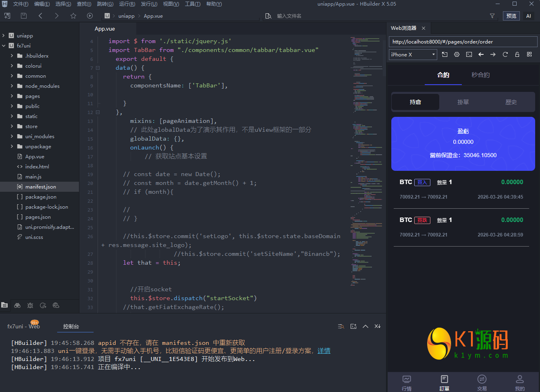Open the Web browser devtools console icon

pos(469,54)
